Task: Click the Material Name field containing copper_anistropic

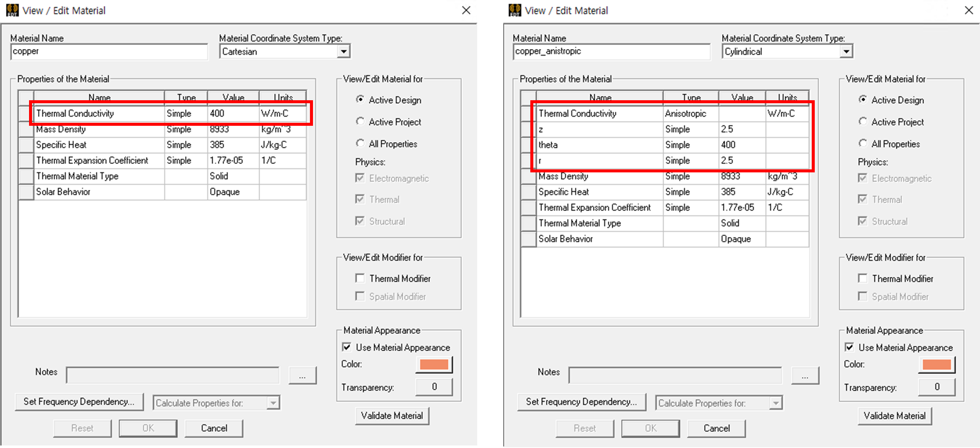Action: pos(611,52)
